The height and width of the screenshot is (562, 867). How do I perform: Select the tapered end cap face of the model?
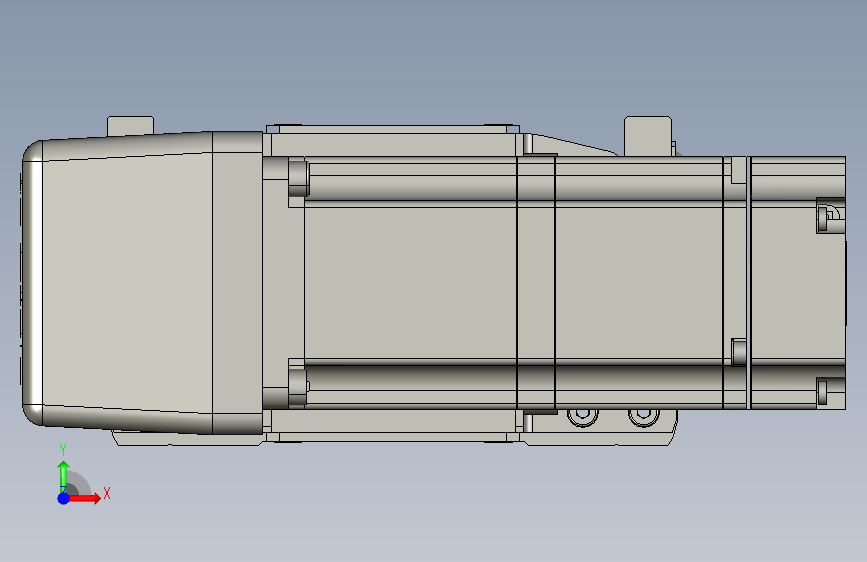(127, 282)
